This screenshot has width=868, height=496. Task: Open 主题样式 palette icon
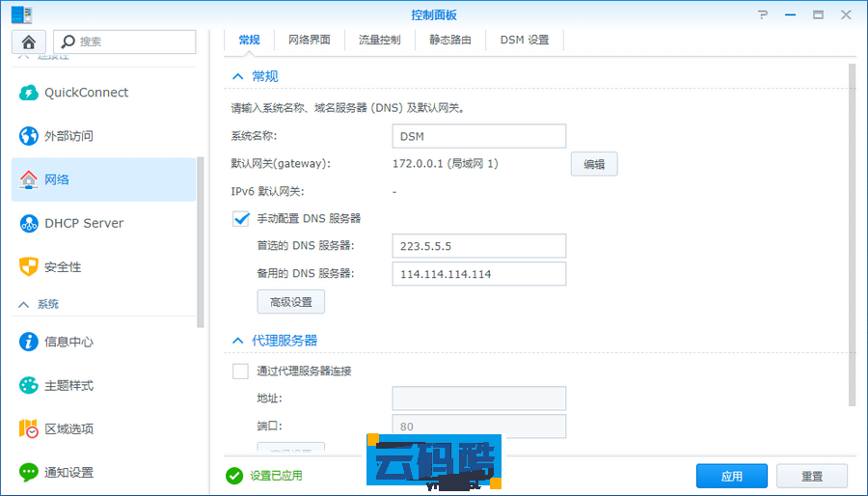tap(29, 385)
